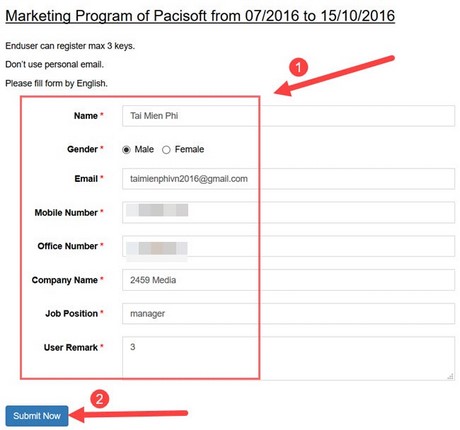This screenshot has width=460, height=430.
Task: Click the Name input field
Action: [x=288, y=116]
